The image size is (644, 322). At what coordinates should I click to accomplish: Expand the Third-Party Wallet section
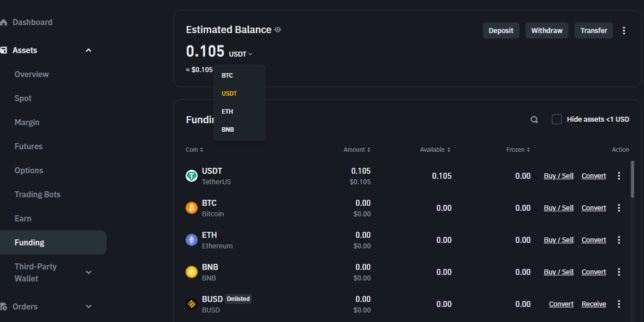point(89,272)
